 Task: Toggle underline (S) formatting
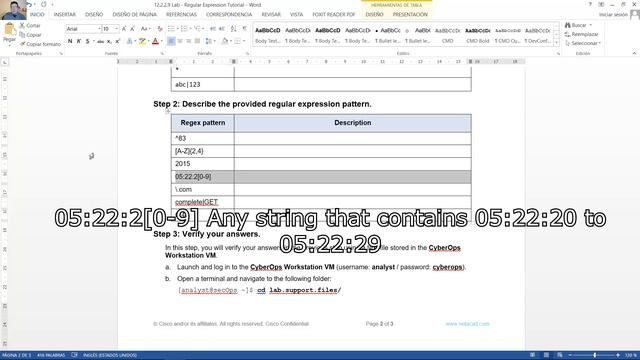(87, 41)
